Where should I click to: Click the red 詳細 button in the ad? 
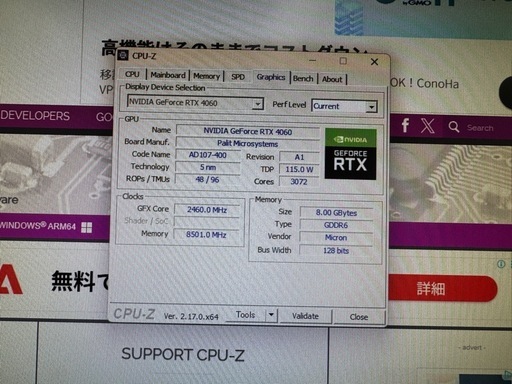pos(442,288)
